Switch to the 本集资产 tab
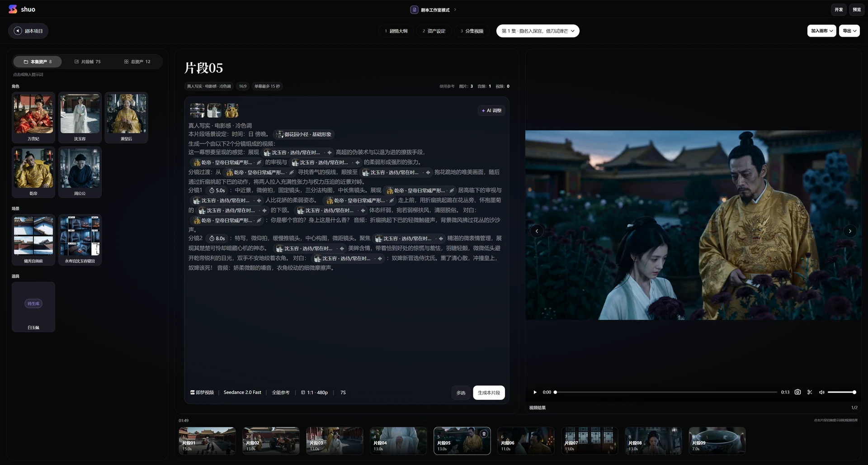868x465 pixels. tap(38, 62)
